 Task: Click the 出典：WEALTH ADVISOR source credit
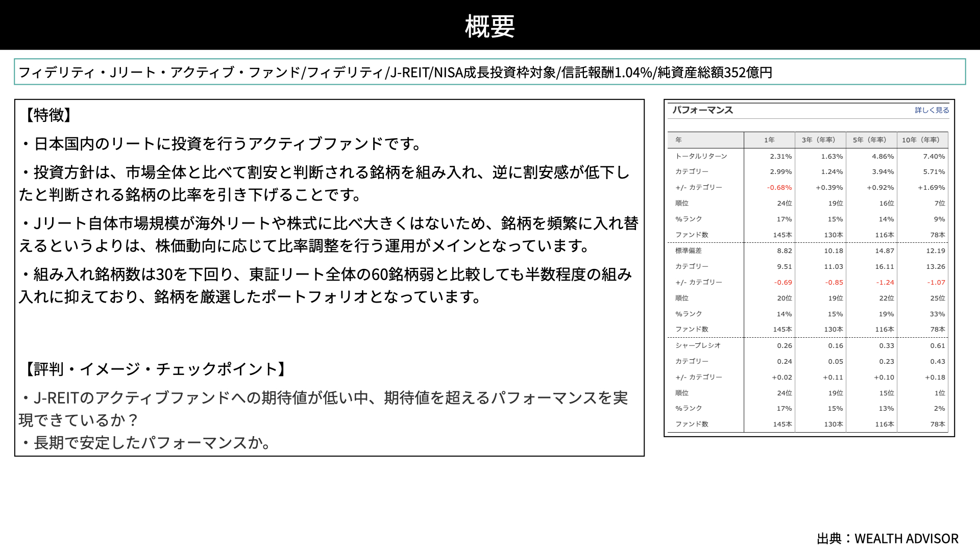[x=888, y=539]
